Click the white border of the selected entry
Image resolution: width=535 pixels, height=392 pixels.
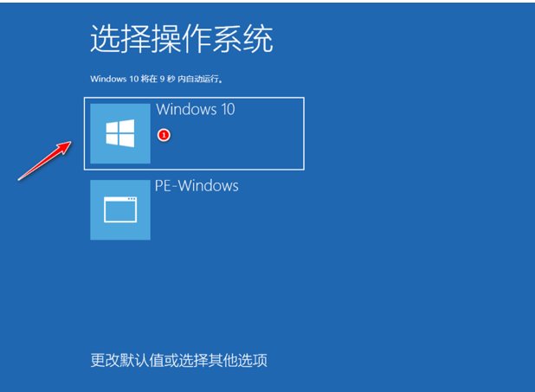coord(194,98)
